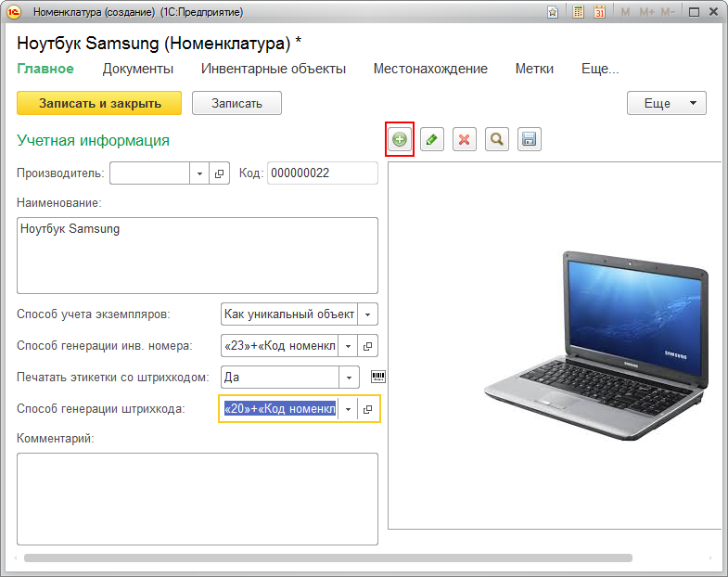Click the M memory icon in title bar
Viewport: 728px width, 577px height.
[x=625, y=13]
